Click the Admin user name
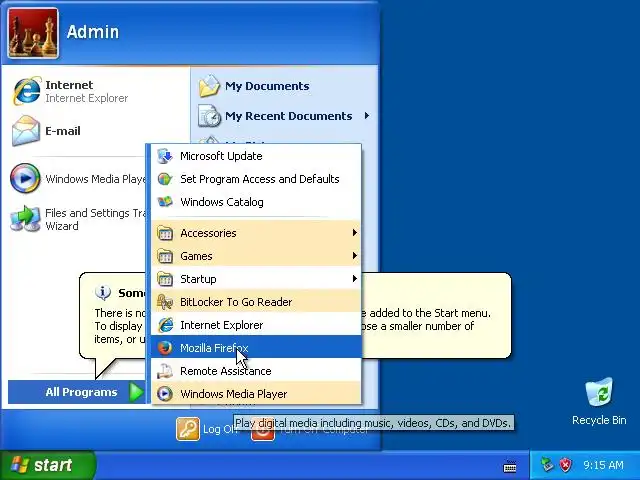Screen dimensions: 640x480 click(93, 32)
